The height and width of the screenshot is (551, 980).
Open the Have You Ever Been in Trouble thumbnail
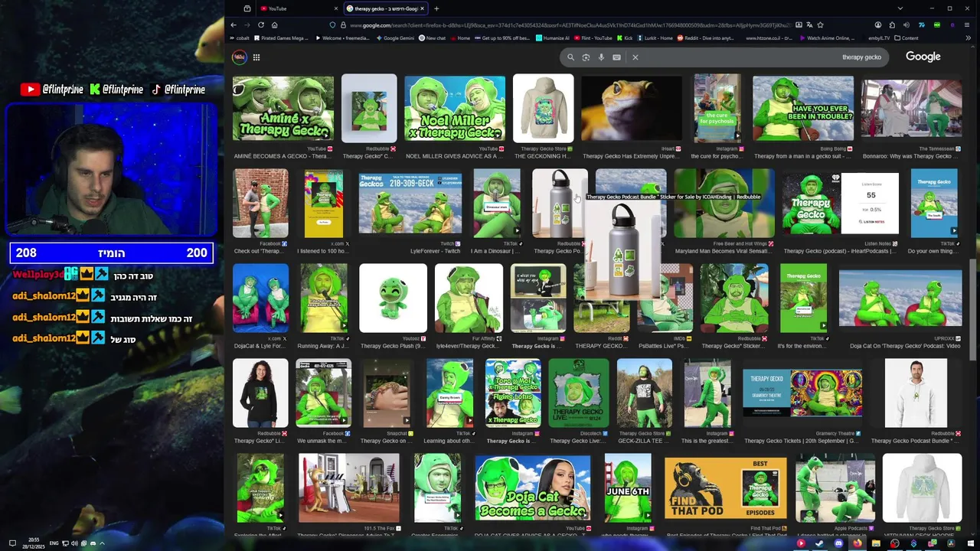tap(803, 109)
